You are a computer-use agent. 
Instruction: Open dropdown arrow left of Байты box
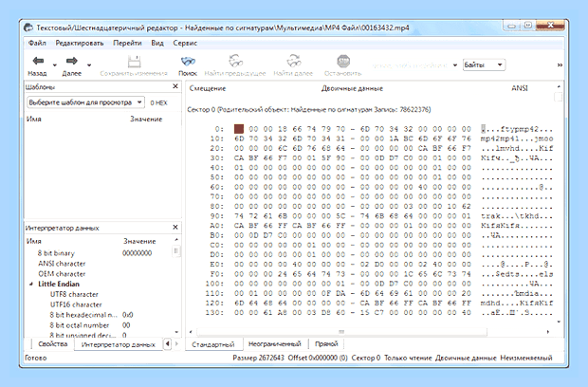pyautogui.click(x=455, y=65)
